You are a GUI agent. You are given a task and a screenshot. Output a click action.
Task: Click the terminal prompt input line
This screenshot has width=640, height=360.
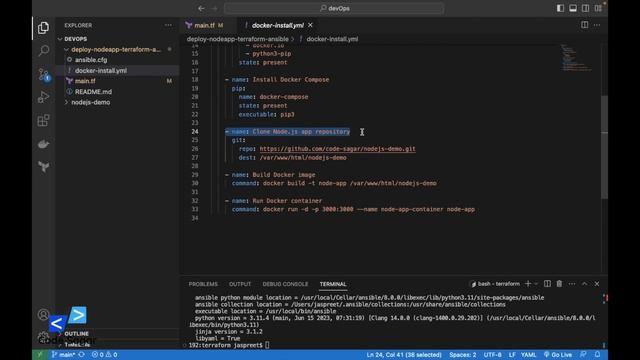229,345
